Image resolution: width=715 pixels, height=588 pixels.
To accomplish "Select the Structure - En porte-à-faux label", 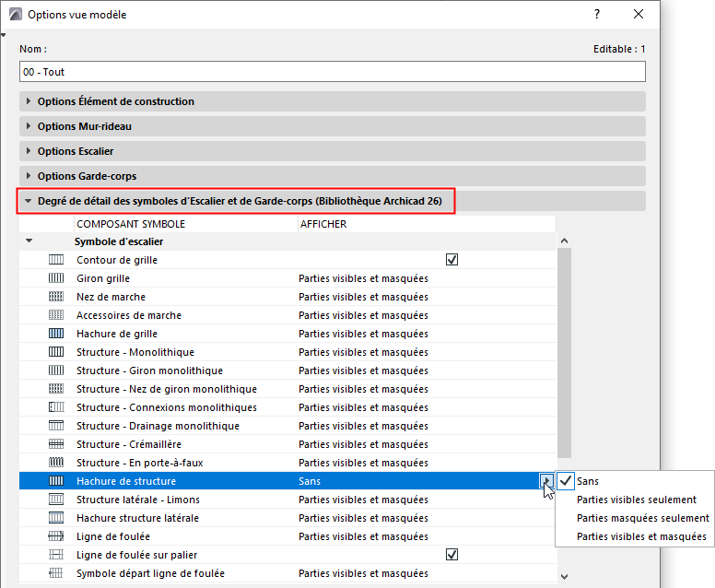I will pos(139,463).
